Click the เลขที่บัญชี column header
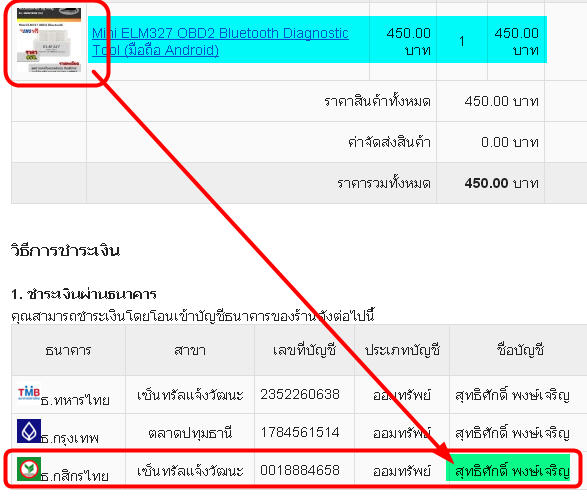Viewport: 587px width, 497px height. point(304,350)
